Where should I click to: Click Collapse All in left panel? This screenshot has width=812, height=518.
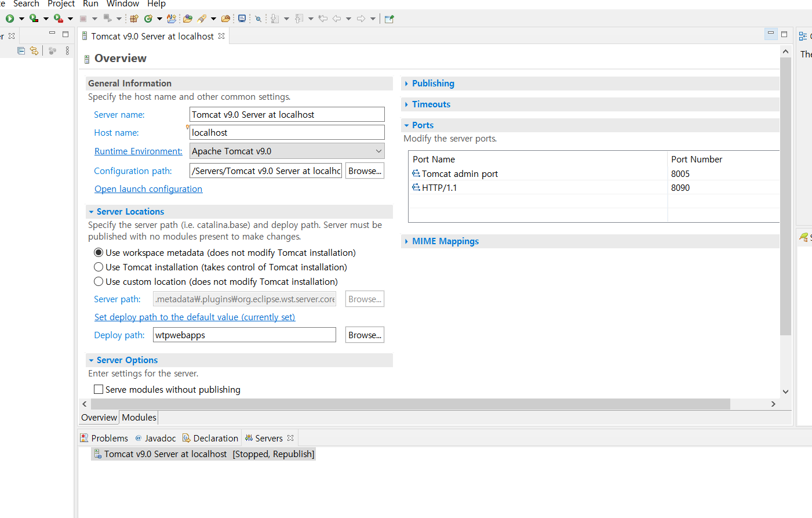pos(21,50)
